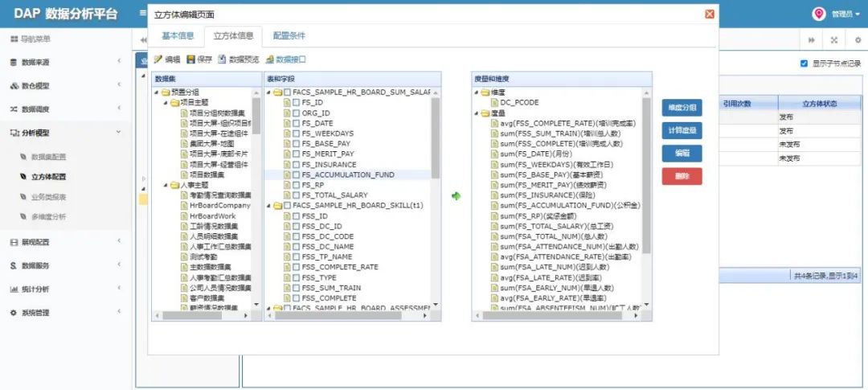Click the 数仓模型 sidebar icon

coord(14,86)
